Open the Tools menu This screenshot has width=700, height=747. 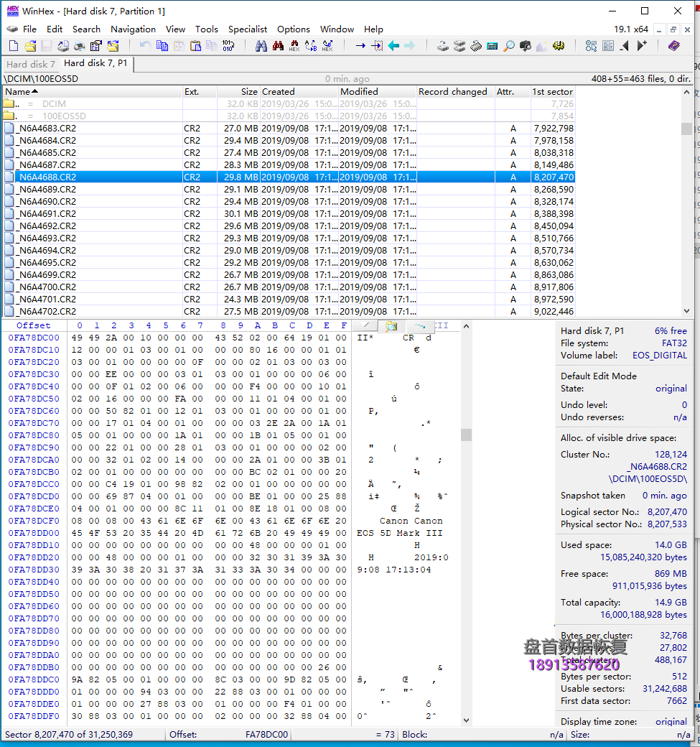[207, 29]
